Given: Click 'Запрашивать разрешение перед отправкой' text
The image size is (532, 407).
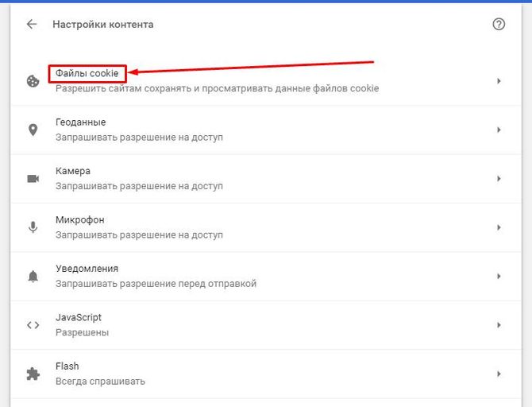Looking at the screenshot, I should [156, 284].
